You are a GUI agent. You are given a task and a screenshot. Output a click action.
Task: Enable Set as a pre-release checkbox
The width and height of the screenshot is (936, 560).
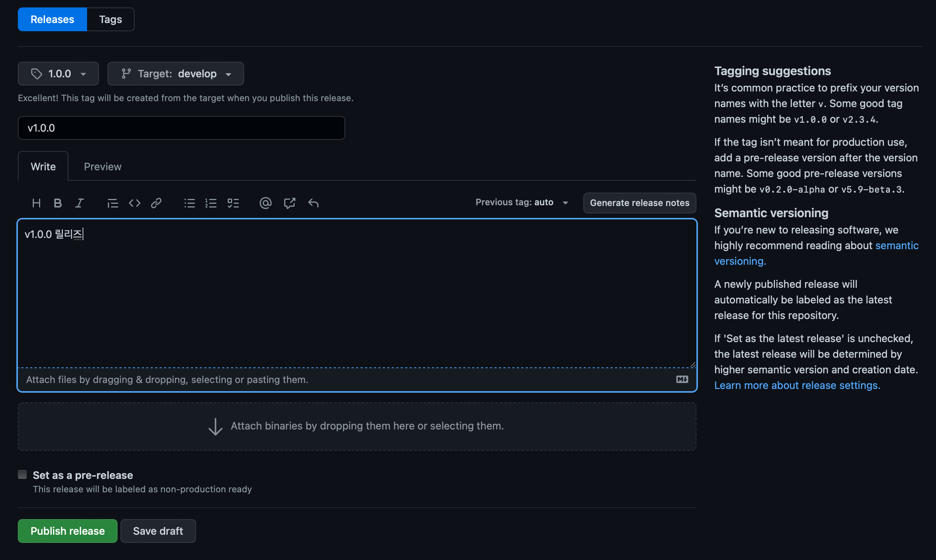click(22, 475)
